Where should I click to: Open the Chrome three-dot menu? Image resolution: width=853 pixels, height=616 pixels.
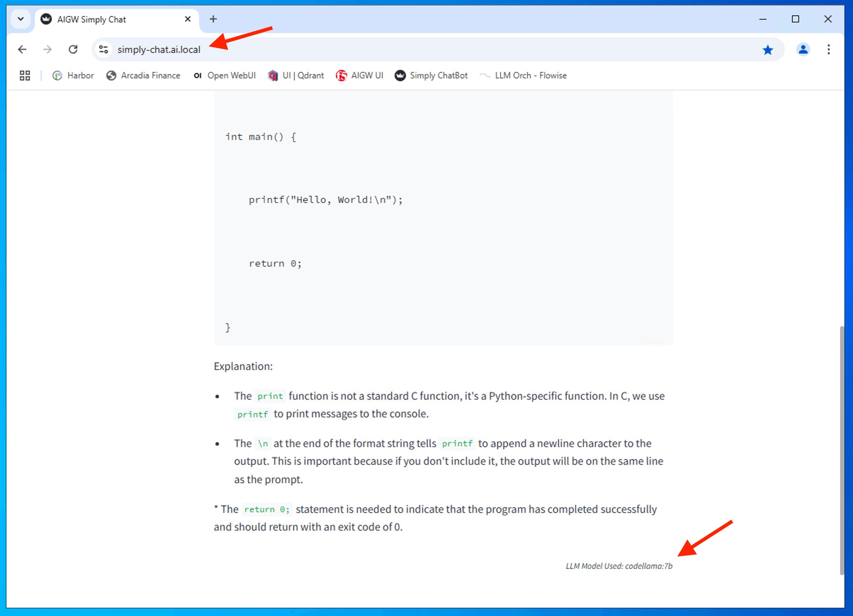point(829,49)
